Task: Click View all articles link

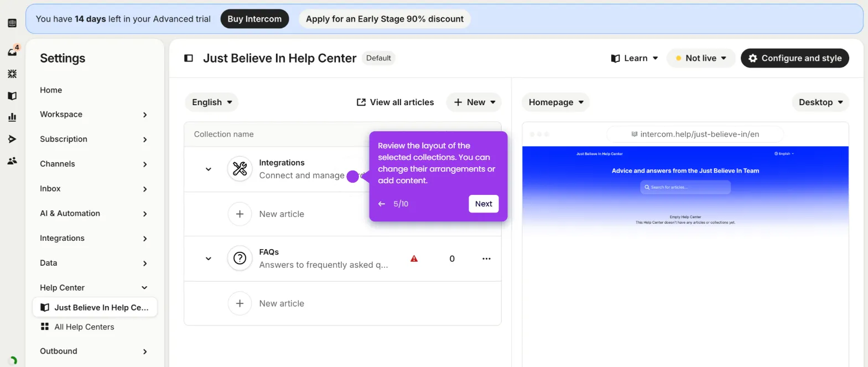Action: (x=396, y=102)
